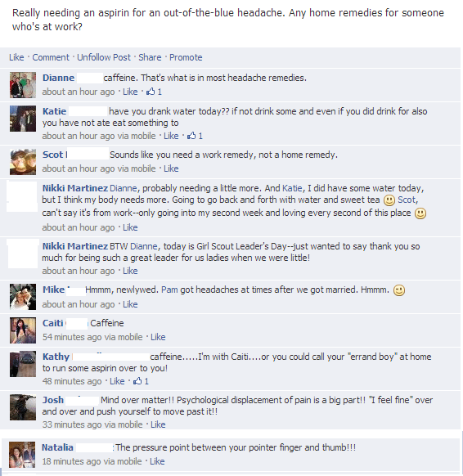Click thumbs-up icon on Dianne's comment
The width and height of the screenshot is (463, 476).
151,91
